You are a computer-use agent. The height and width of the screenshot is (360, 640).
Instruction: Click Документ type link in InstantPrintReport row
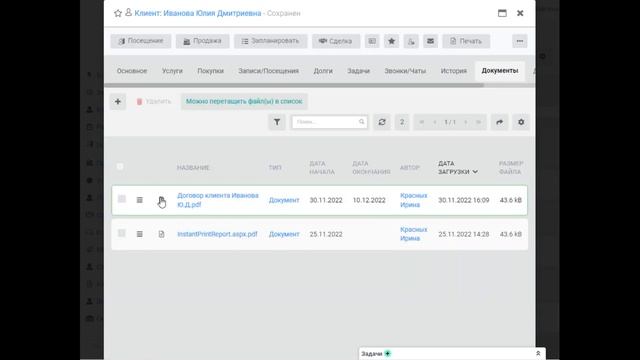[x=284, y=234]
